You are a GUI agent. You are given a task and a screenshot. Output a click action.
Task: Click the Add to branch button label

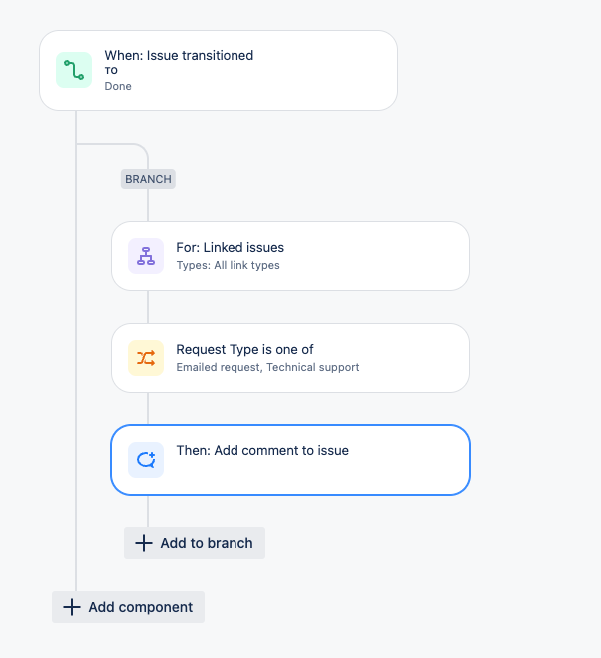tap(206, 543)
